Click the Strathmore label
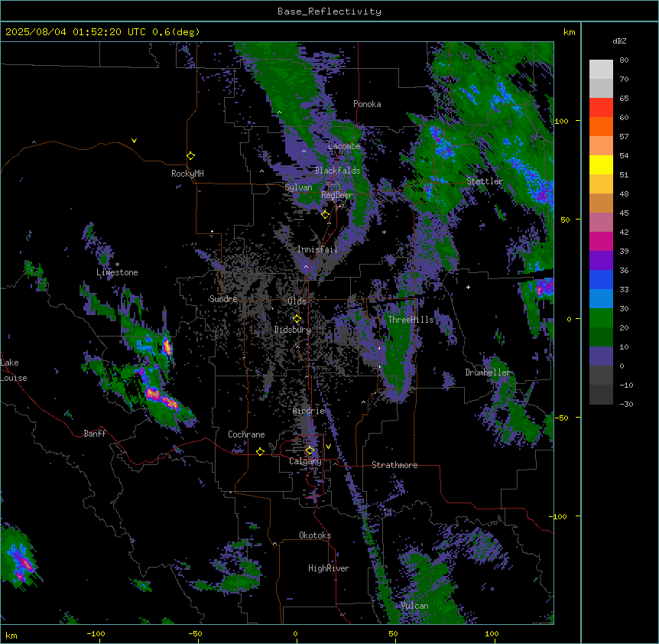The width and height of the screenshot is (659, 644). (394, 465)
